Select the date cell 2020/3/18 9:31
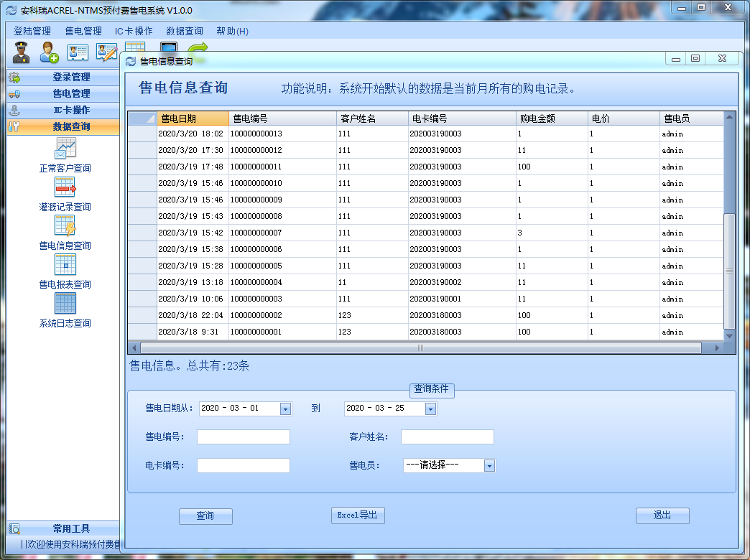Image resolution: width=750 pixels, height=560 pixels. coord(193,332)
